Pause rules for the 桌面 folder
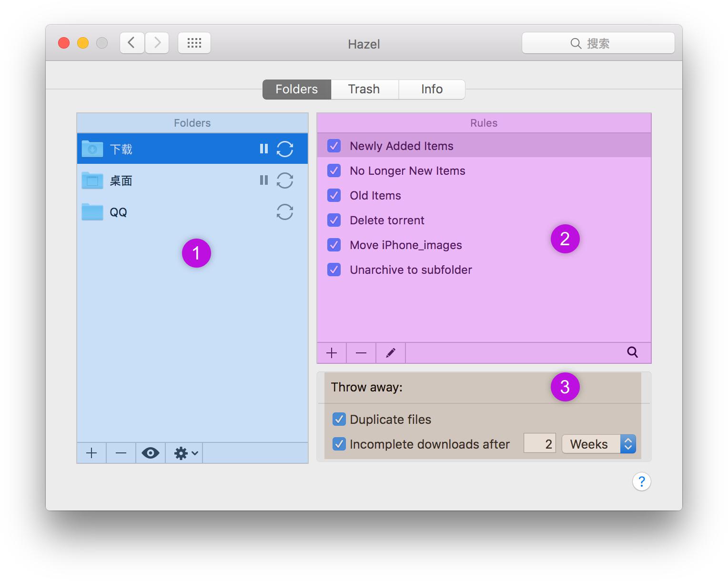 [264, 180]
